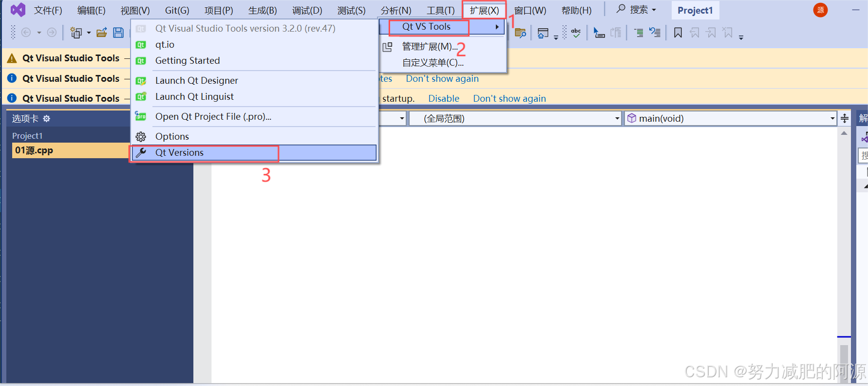Open the 视图(V) menu

pyautogui.click(x=135, y=10)
